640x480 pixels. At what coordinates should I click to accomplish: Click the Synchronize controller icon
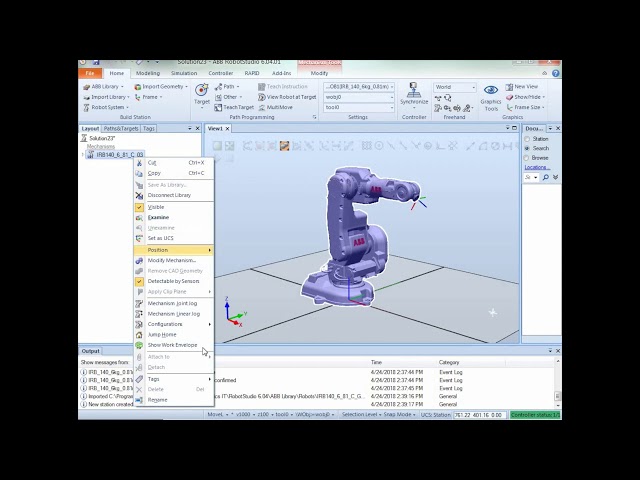coord(413,89)
